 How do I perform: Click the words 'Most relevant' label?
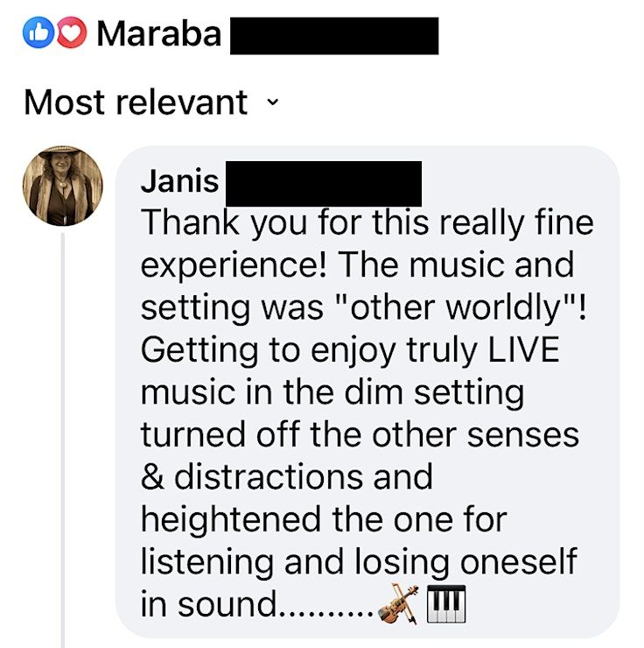136,102
